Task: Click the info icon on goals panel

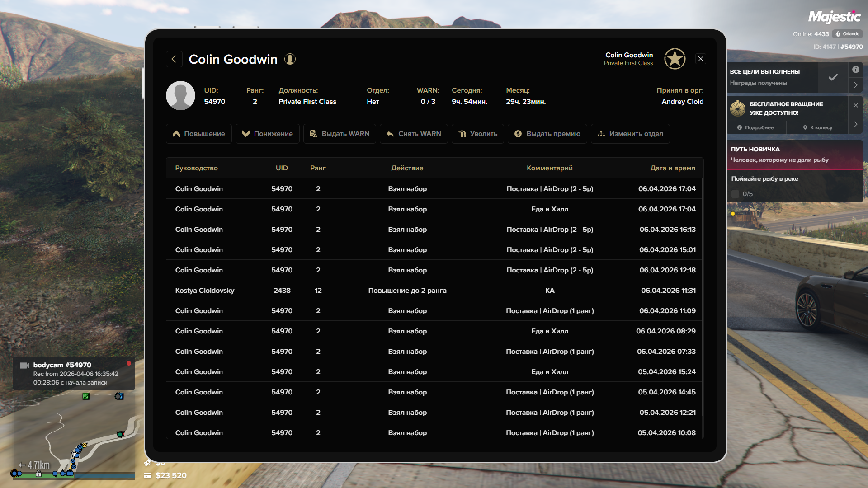Action: coord(855,70)
